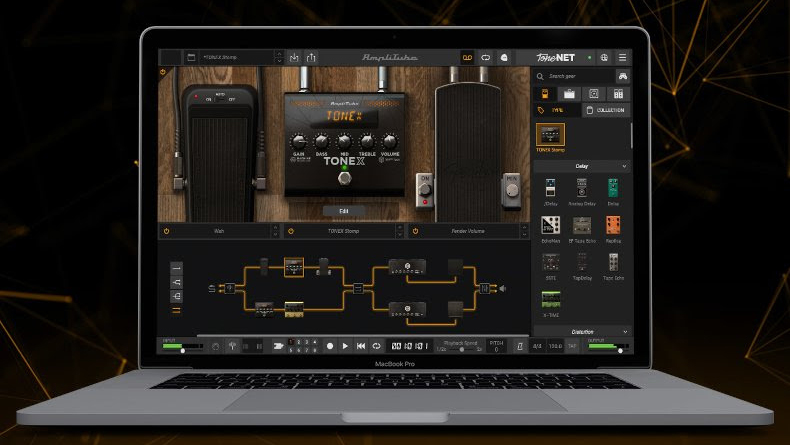Viewport: 790px width, 445px height.
Task: Click the TREBLE knob on TONEX pedal
Action: coord(367,142)
